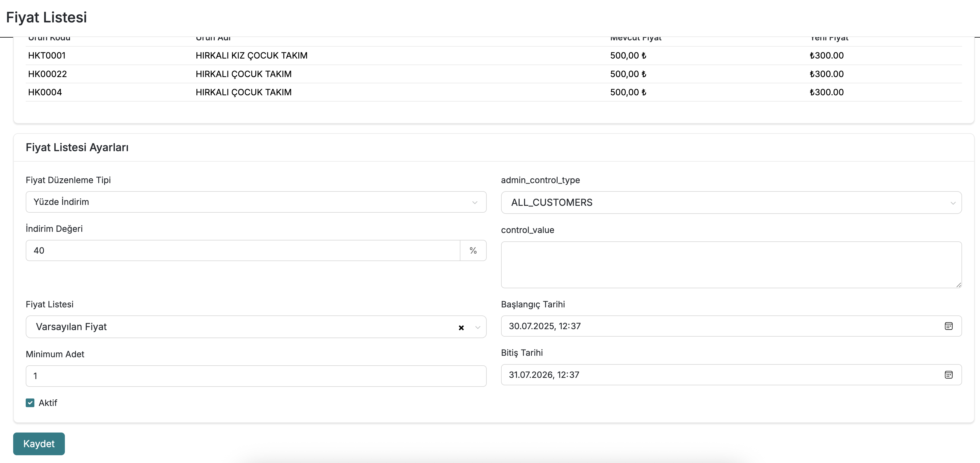Screen dimensions: 980x463
Task: Click the percent sign addon of İndirim Değeri
Action: [473, 251]
